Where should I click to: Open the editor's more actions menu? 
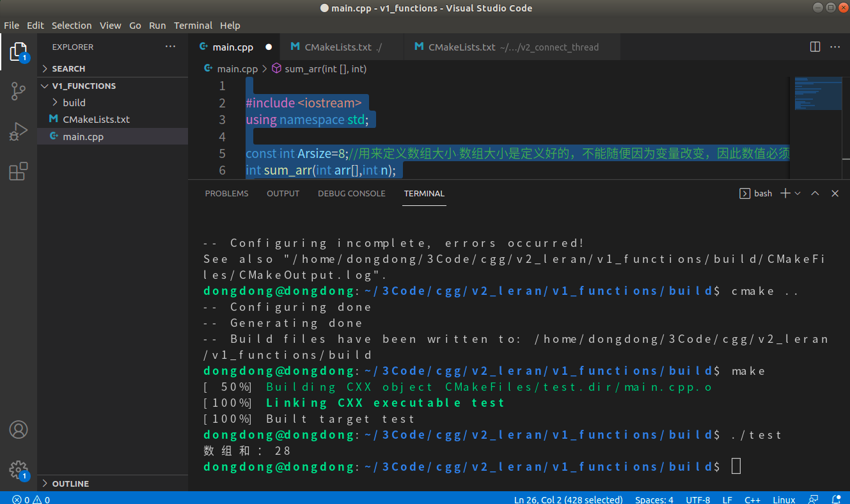835,47
